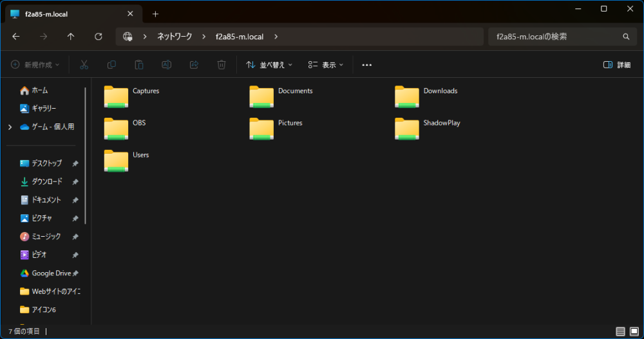644x339 pixels.
Task: Open the ShadowPlay shared folder
Action: 407,129
